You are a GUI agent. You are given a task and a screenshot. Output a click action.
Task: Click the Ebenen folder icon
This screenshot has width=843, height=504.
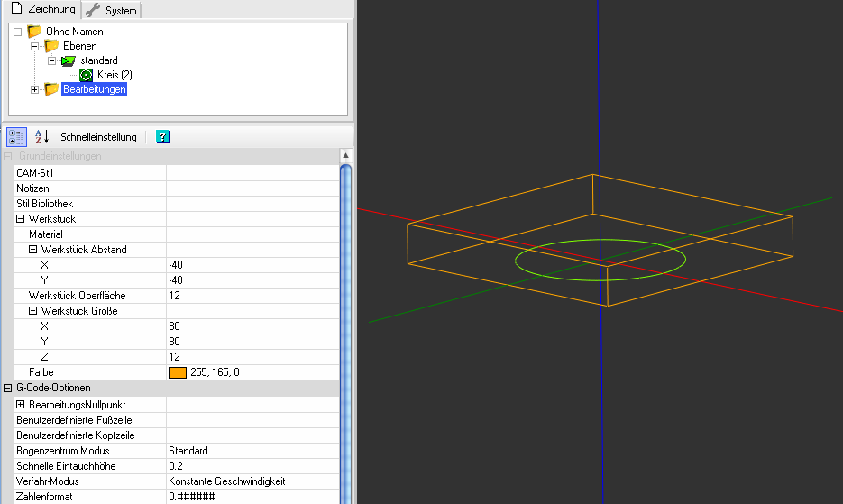click(51, 46)
